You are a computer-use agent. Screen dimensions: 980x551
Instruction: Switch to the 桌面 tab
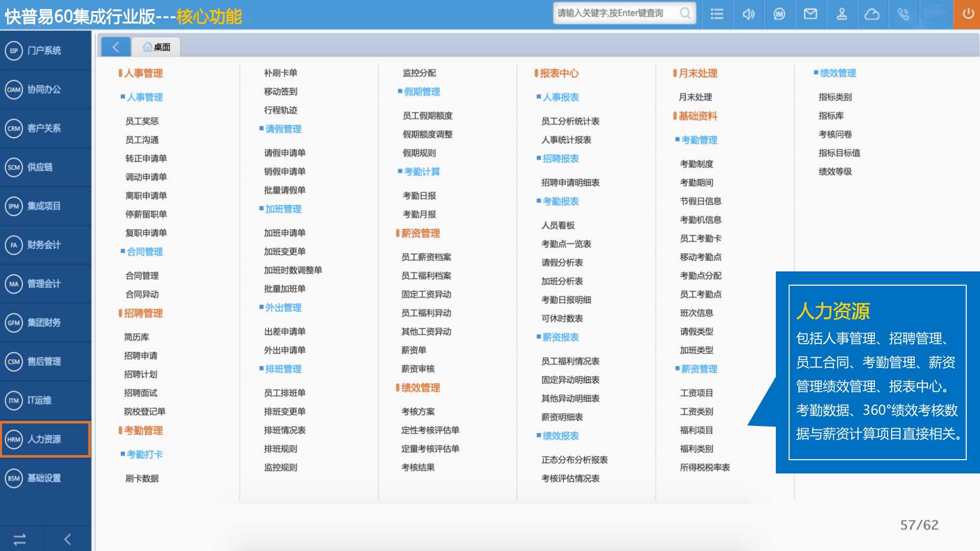tap(156, 47)
